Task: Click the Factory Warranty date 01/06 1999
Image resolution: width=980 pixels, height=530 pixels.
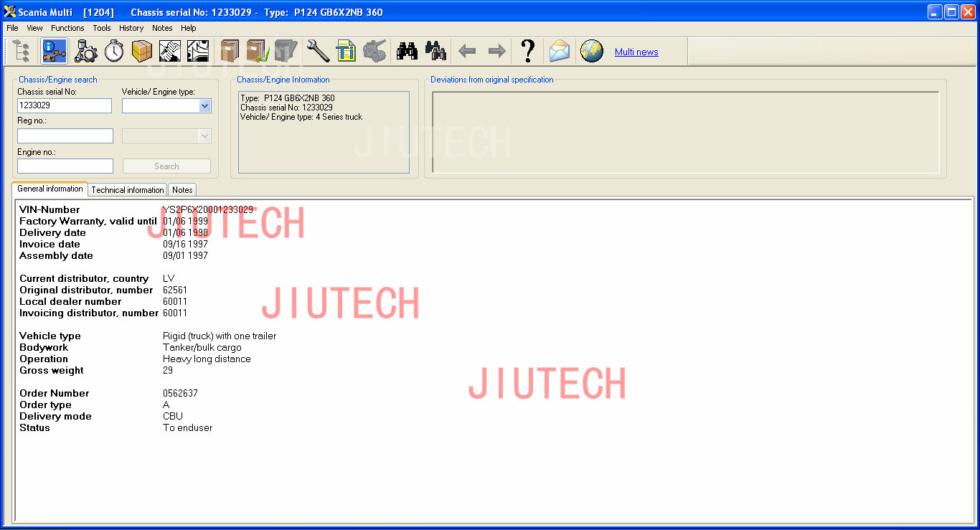Action: pos(186,221)
